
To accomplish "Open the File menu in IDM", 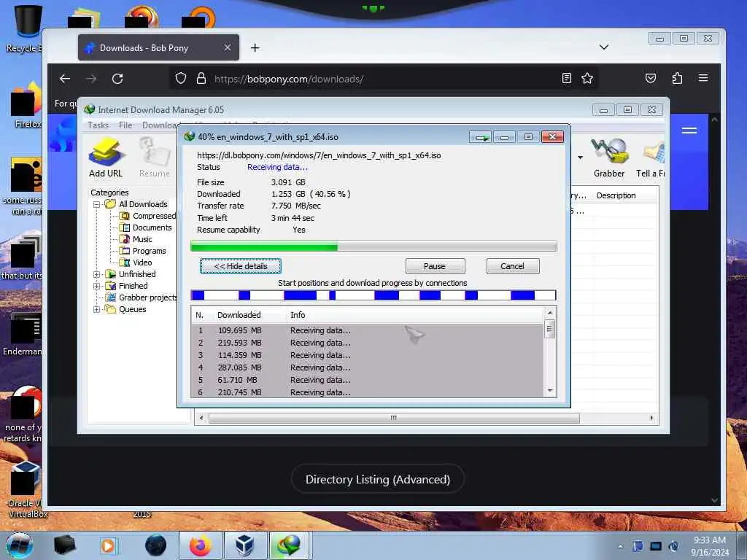I will point(125,125).
